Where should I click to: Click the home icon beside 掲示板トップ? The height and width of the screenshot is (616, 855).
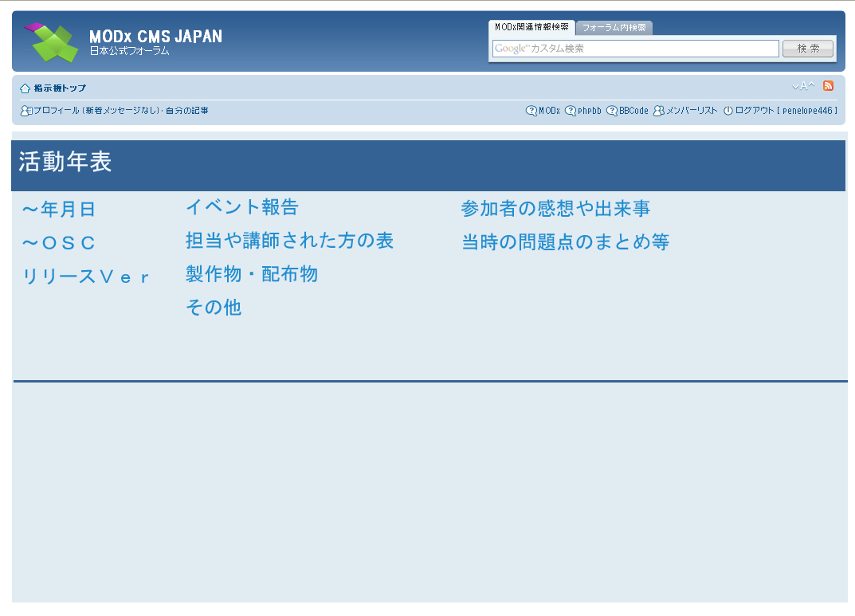(25, 88)
